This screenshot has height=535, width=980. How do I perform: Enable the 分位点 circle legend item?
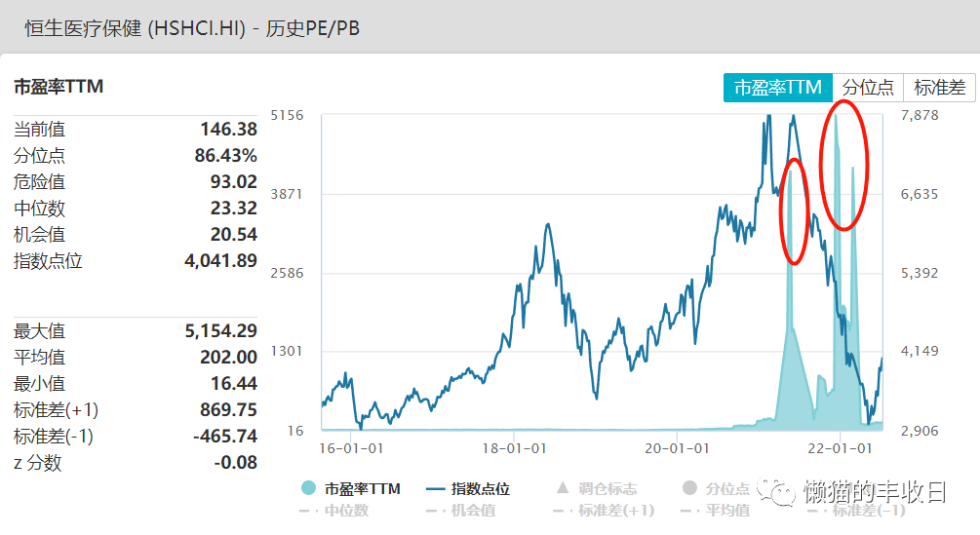click(x=717, y=489)
